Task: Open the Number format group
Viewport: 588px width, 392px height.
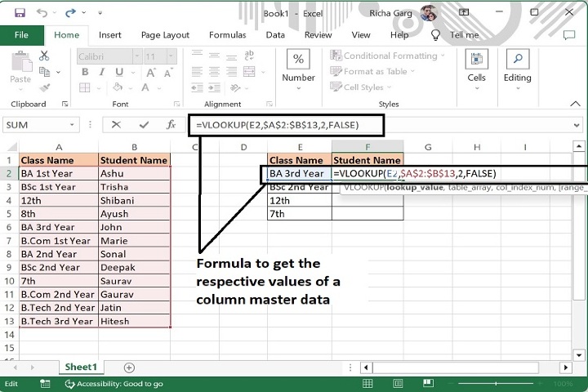Action: [x=299, y=69]
